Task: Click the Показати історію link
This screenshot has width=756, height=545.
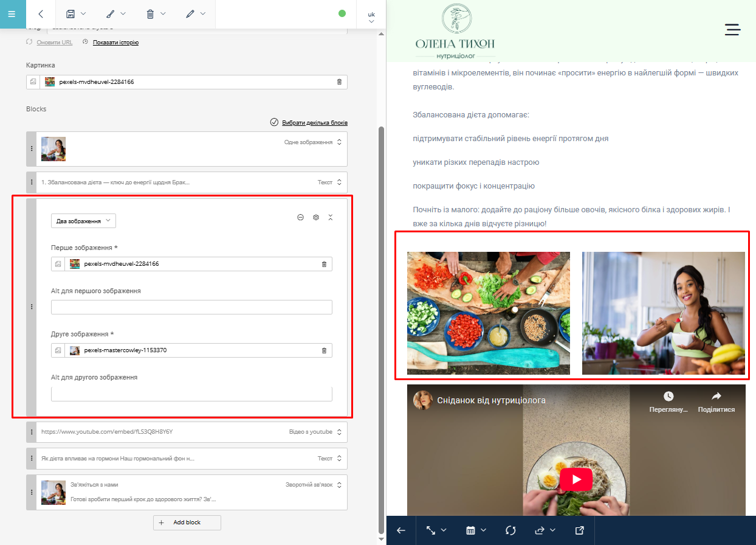Action: pyautogui.click(x=115, y=43)
